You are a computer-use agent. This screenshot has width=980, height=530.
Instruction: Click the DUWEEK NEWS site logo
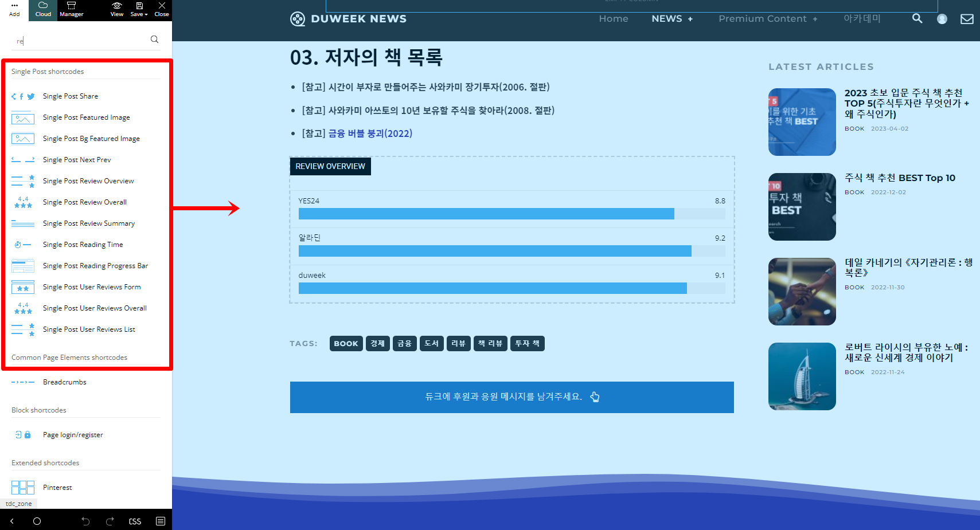pos(348,19)
